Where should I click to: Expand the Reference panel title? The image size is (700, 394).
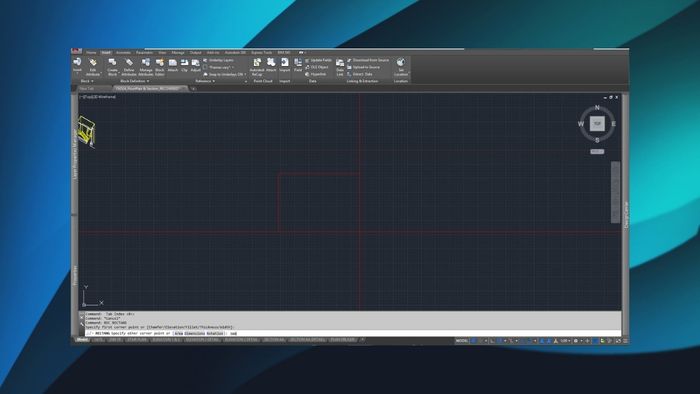pos(205,81)
